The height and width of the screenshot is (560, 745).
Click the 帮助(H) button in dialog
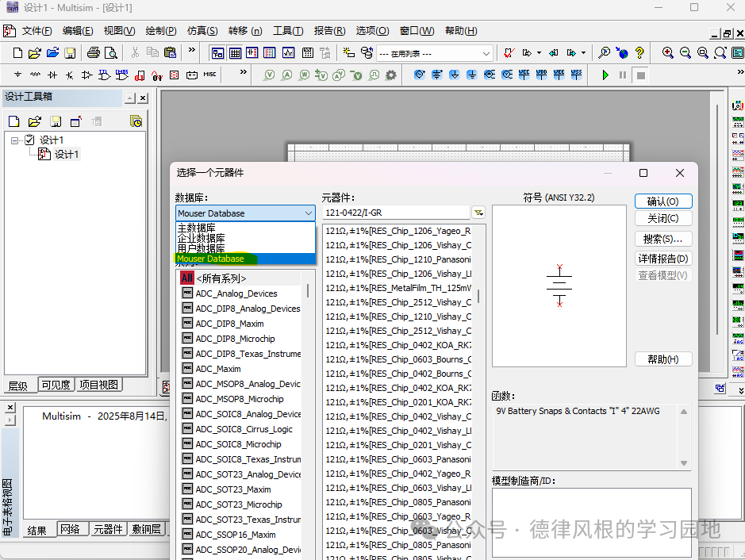click(663, 359)
